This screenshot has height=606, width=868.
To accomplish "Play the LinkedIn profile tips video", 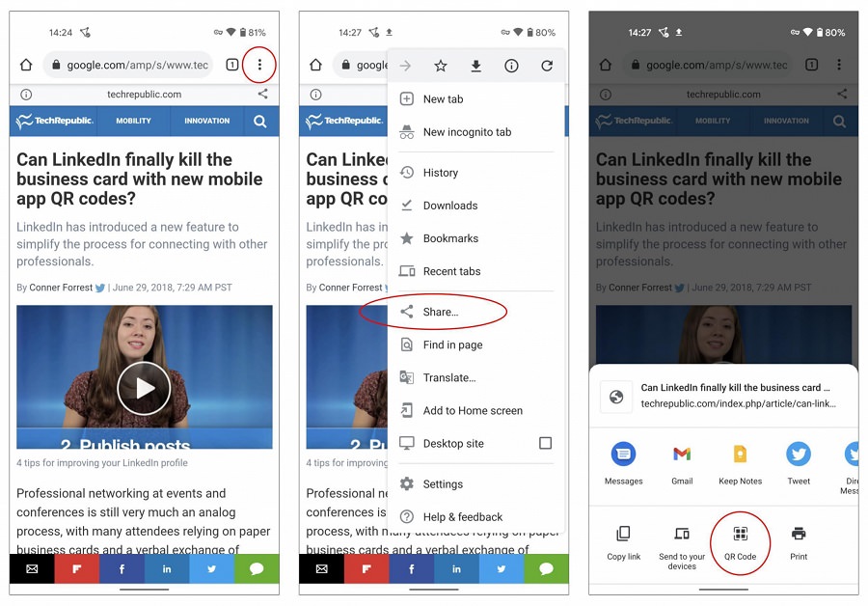I will pos(144,388).
